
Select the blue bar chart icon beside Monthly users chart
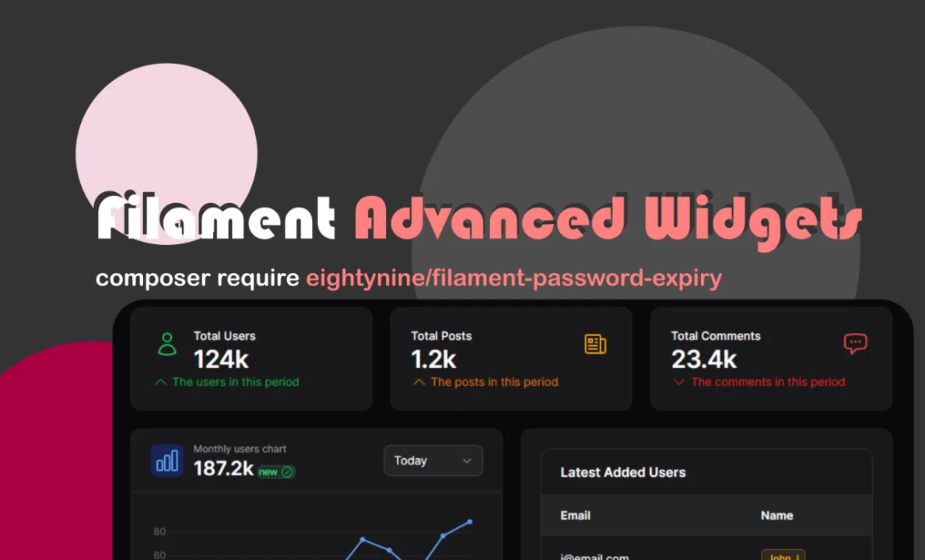[x=166, y=460]
